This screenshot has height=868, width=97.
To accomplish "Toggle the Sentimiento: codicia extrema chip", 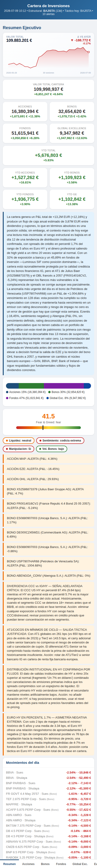I will pyautogui.click(x=60, y=440).
